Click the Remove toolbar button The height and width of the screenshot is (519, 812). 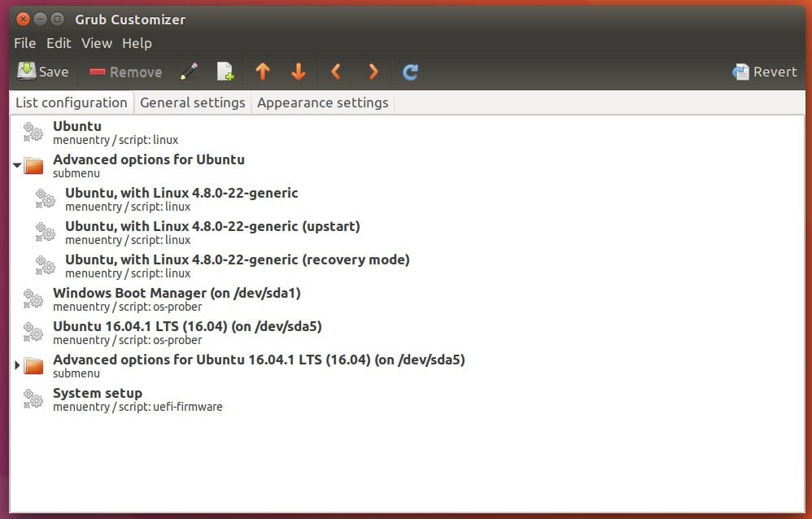(125, 72)
